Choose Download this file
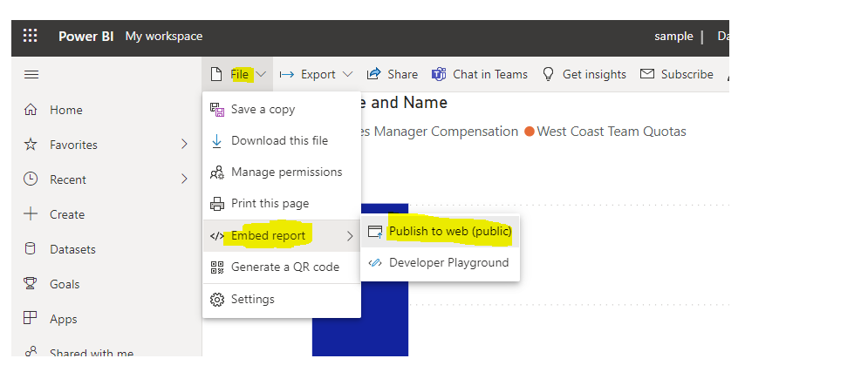The image size is (868, 372). coord(282,141)
